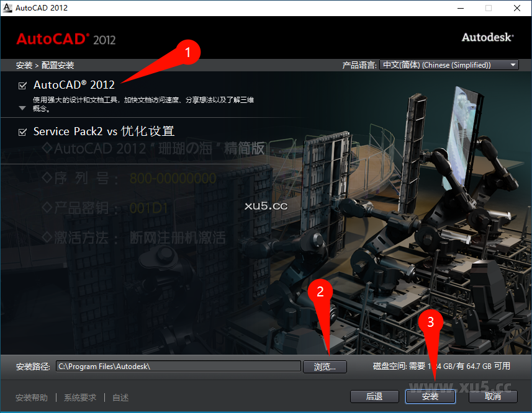
Task: Click the 浏览... browse button
Action: point(325,366)
